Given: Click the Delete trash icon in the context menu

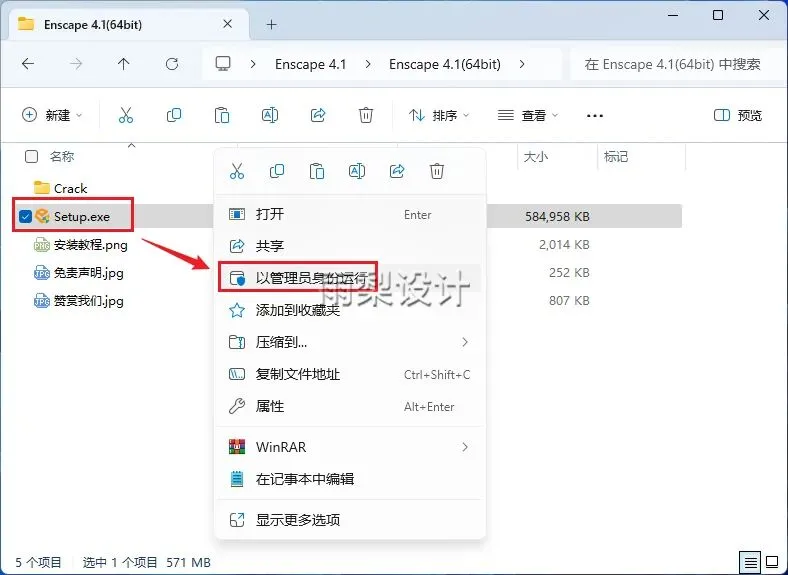Looking at the screenshot, I should pyautogui.click(x=437, y=171).
